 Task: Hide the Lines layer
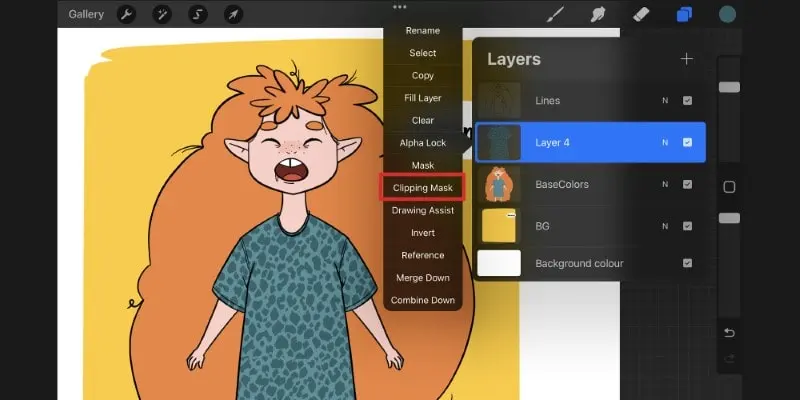(687, 101)
